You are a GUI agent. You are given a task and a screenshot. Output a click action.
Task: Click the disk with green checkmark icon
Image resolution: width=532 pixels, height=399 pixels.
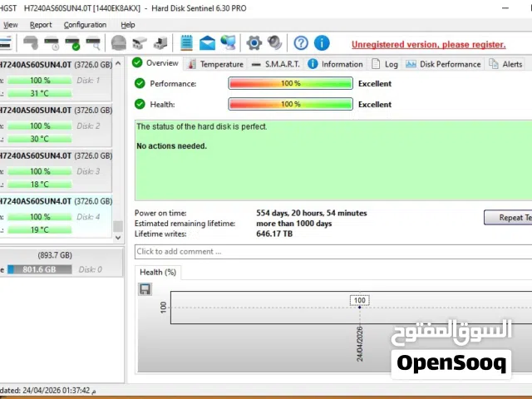[72, 43]
